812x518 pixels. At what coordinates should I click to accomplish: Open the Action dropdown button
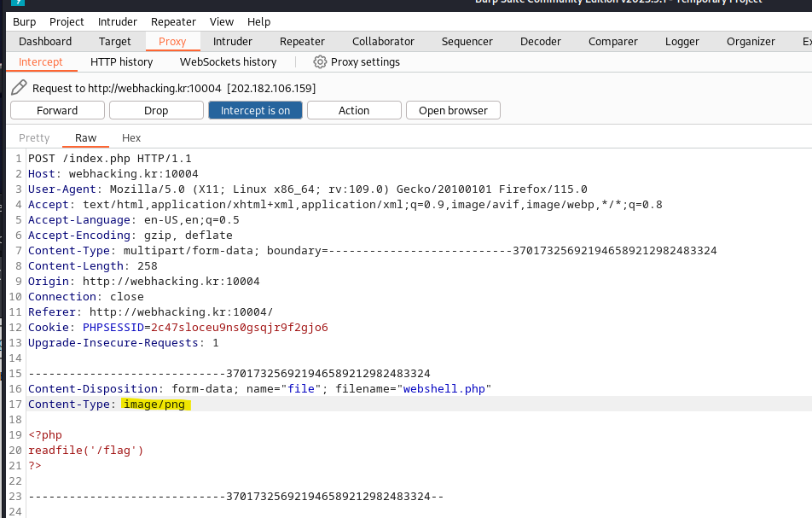pos(354,110)
